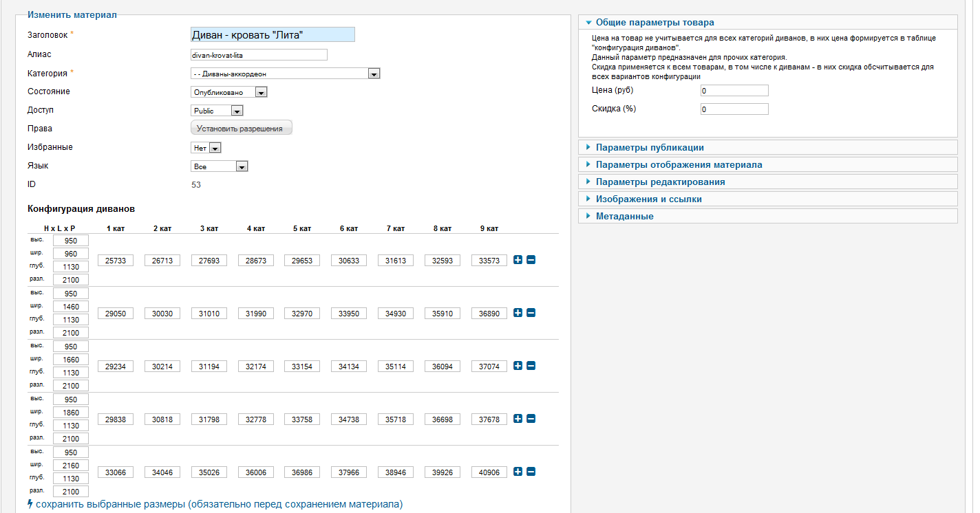Remove the 1660 width configuration row
This screenshot has width=980, height=513.
[531, 366]
